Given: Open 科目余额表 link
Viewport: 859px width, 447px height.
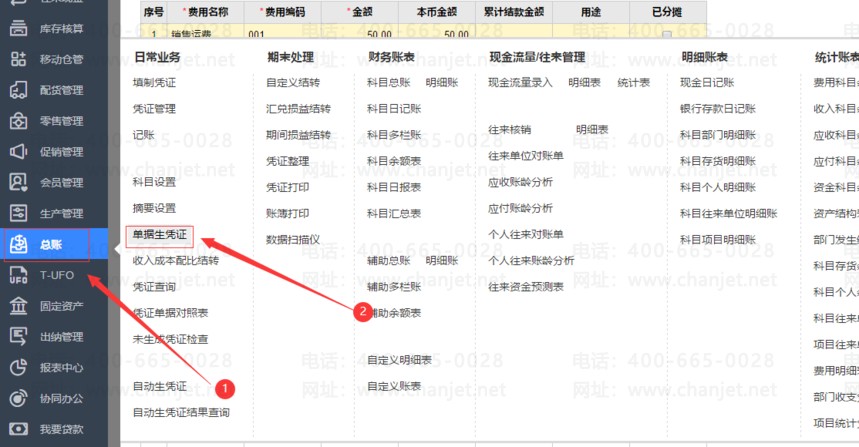Looking at the screenshot, I should click(x=394, y=161).
